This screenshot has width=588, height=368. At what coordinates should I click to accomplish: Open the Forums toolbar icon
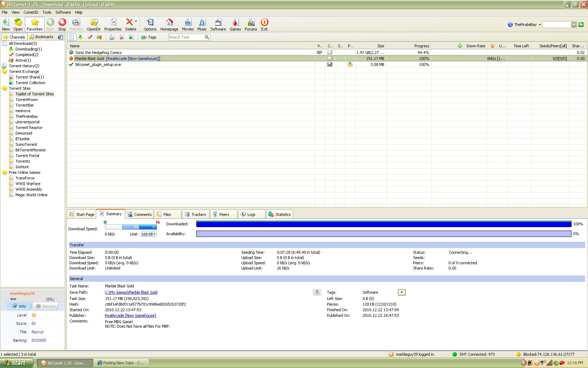[x=251, y=25]
